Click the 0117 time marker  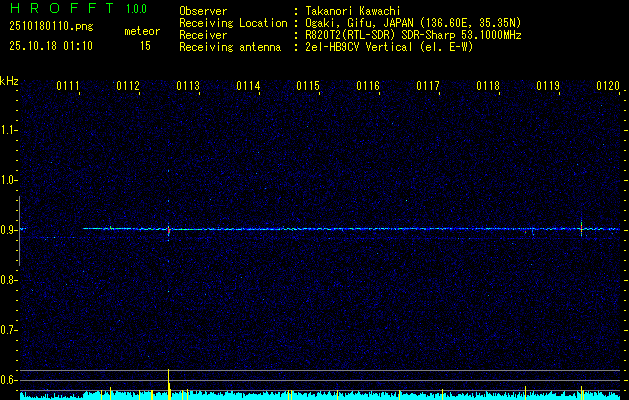pos(428,86)
